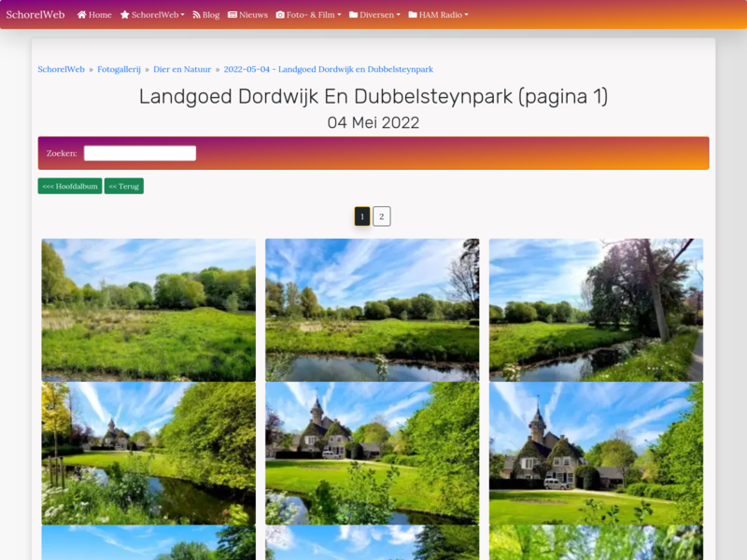Screen dimensions: 747x560
Task: Select pagination page 1 button
Action: click(x=362, y=217)
